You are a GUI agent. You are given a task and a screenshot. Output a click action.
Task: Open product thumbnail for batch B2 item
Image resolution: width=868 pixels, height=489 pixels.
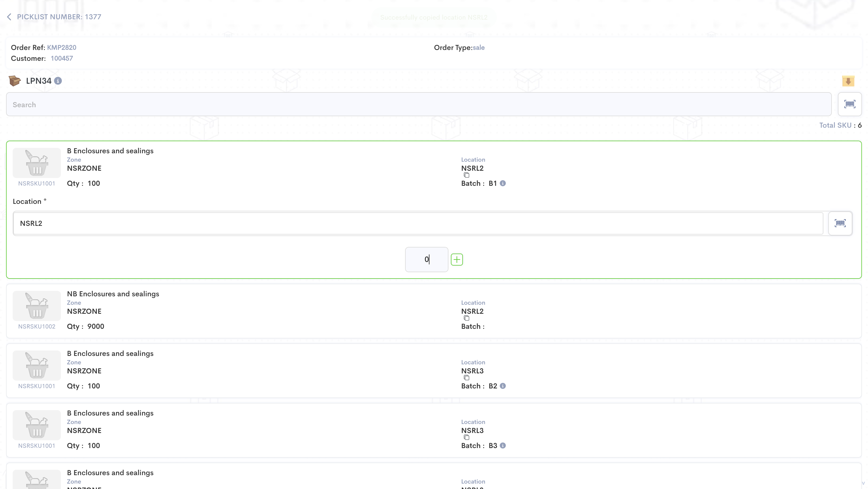(x=37, y=366)
